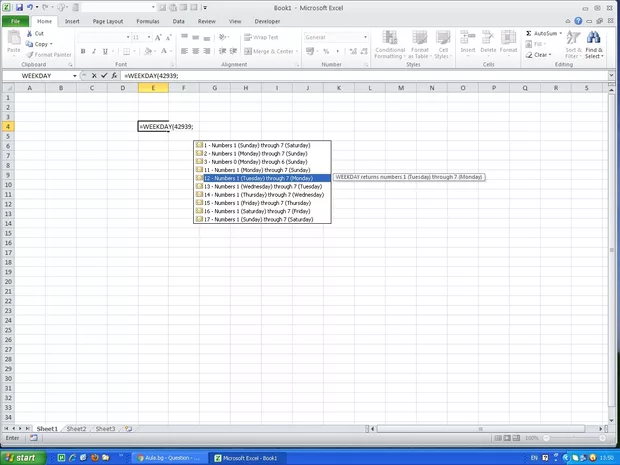Viewport: 620px width, 465px height.
Task: Click the Insert Worksheet tab icon
Action: tap(128, 428)
